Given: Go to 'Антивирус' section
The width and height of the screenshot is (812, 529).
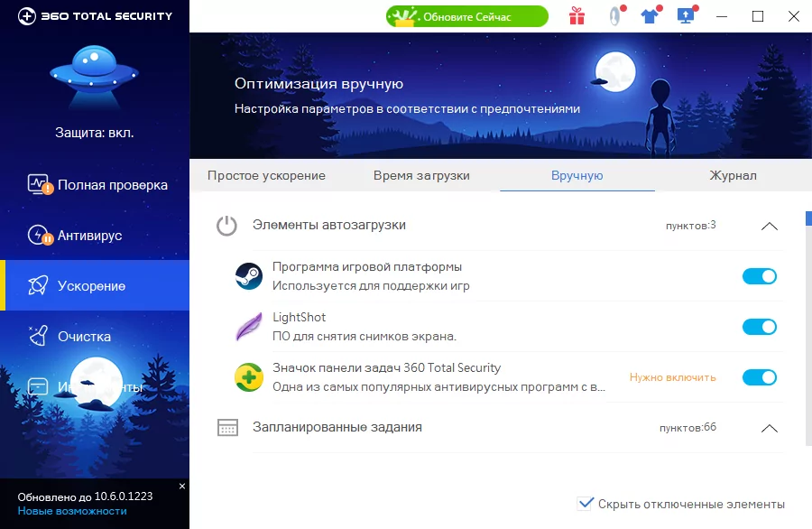Looking at the screenshot, I should [x=95, y=236].
